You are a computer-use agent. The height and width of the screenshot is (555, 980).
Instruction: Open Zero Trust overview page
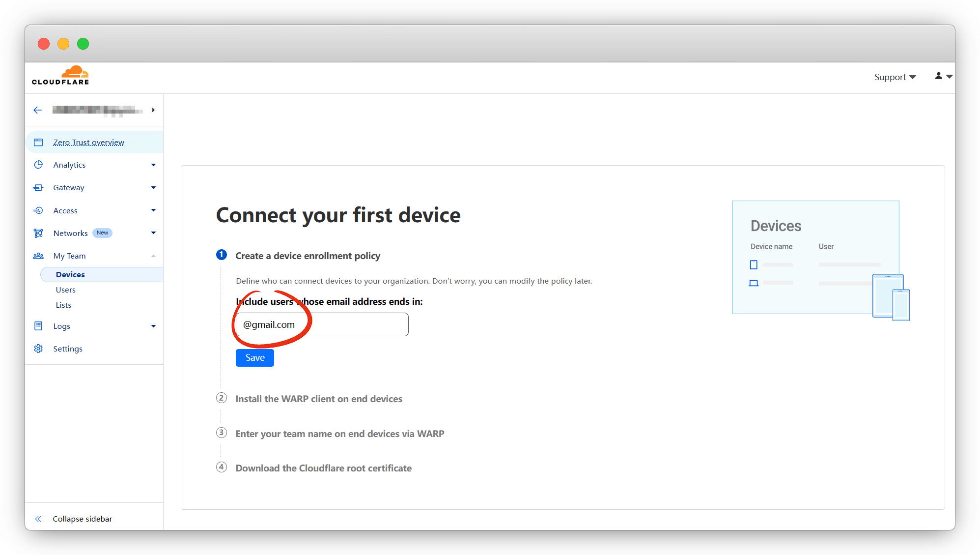click(x=88, y=143)
